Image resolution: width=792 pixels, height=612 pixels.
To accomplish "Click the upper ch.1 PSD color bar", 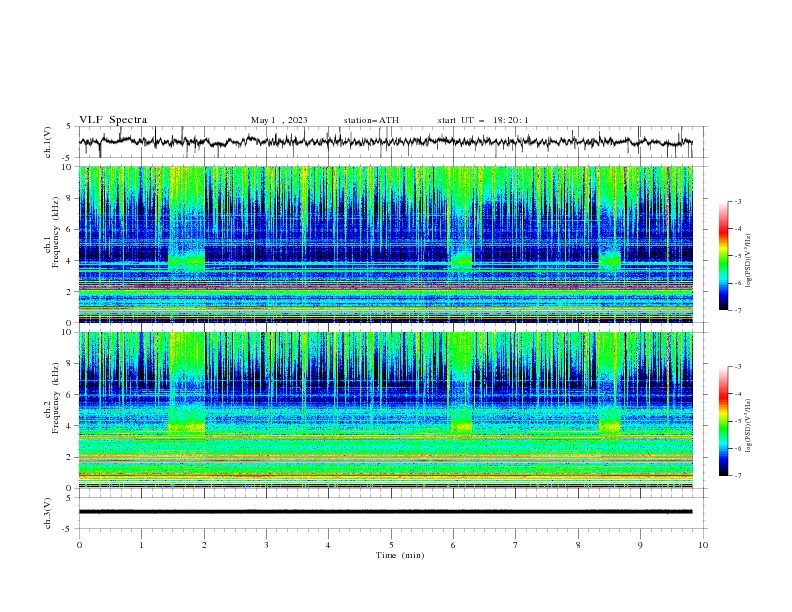I will coord(724,256).
